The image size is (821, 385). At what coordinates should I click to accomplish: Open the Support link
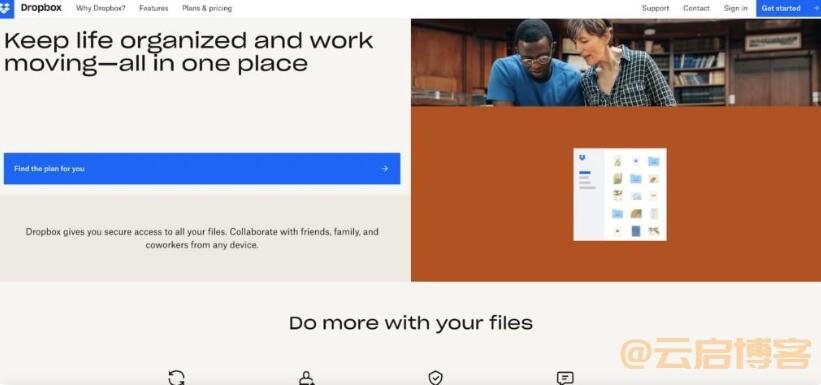656,8
